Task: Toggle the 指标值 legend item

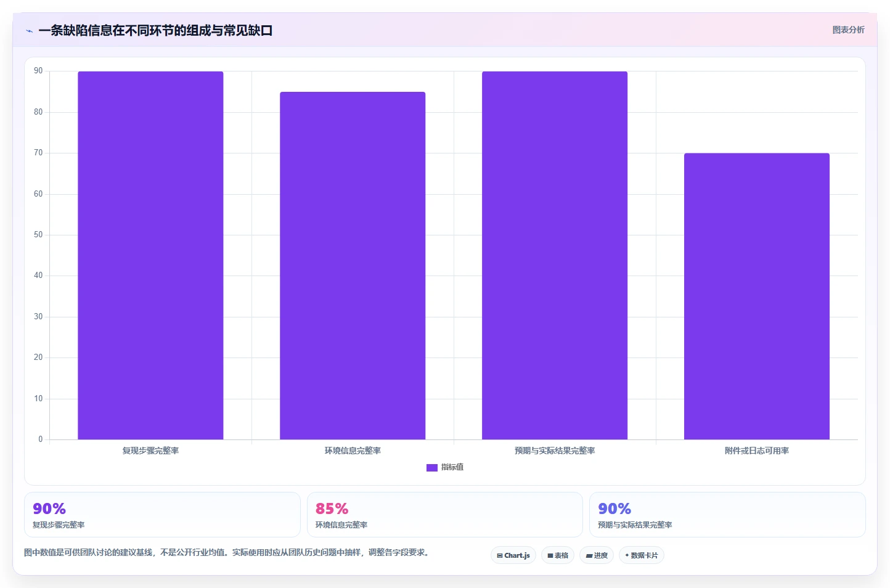Action: (445, 467)
